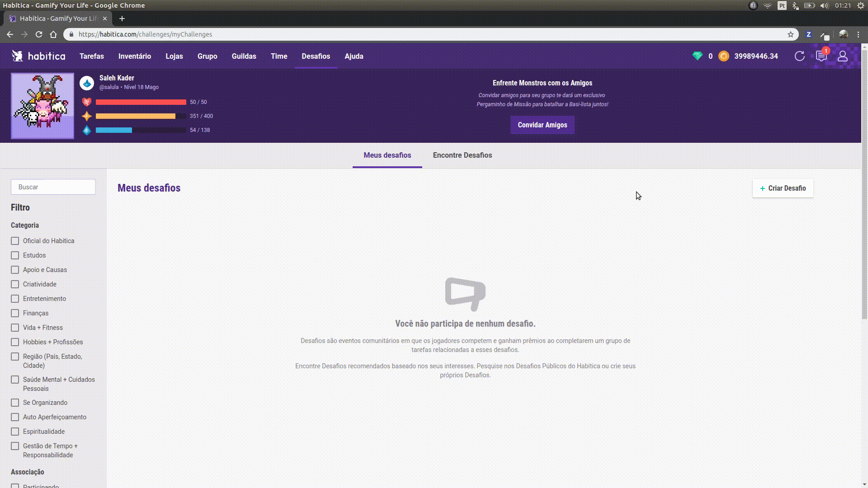Open the messages notification icon
Image resolution: width=868 pixels, height=488 pixels.
(x=821, y=56)
